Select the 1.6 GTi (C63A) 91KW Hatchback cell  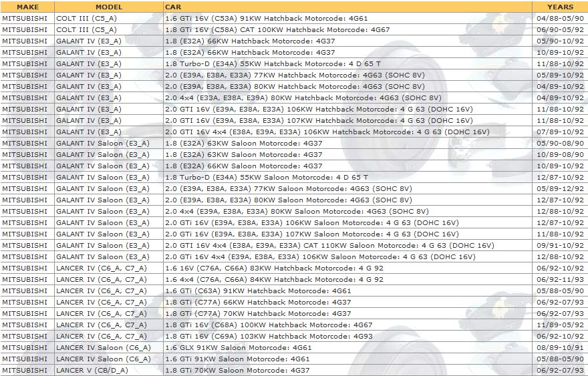click(x=347, y=291)
